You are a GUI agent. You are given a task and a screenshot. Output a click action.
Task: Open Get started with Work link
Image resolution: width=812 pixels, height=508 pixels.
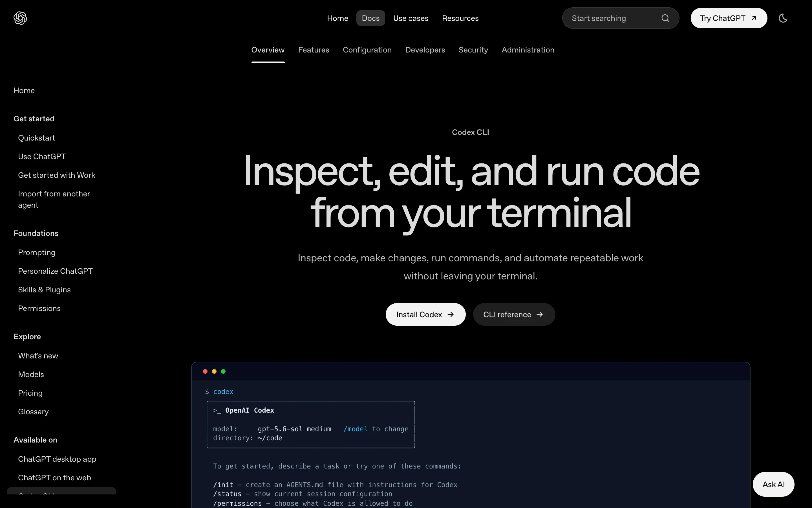[57, 175]
